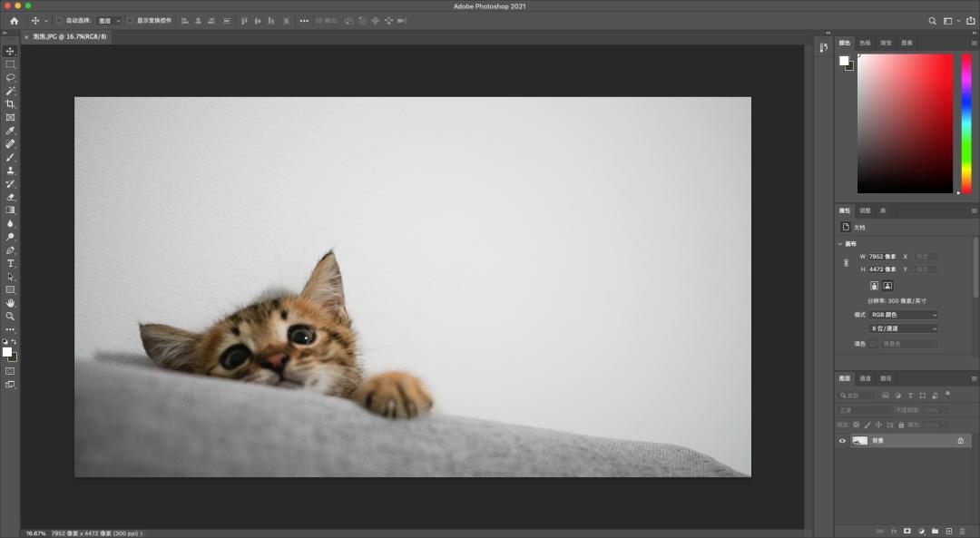Select the Lasso tool
The width and height of the screenshot is (980, 538).
coord(11,77)
